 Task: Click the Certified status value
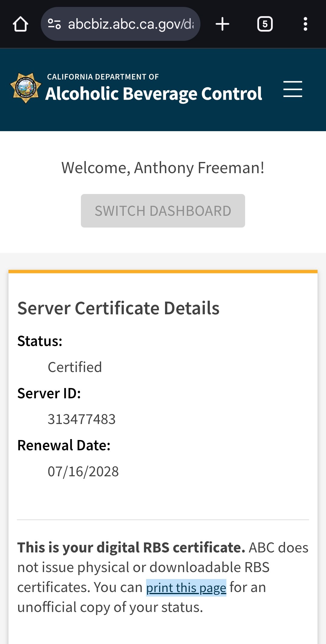tap(75, 367)
